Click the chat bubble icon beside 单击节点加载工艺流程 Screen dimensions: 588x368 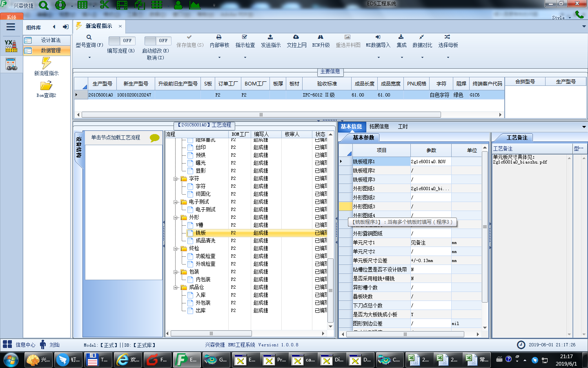155,138
